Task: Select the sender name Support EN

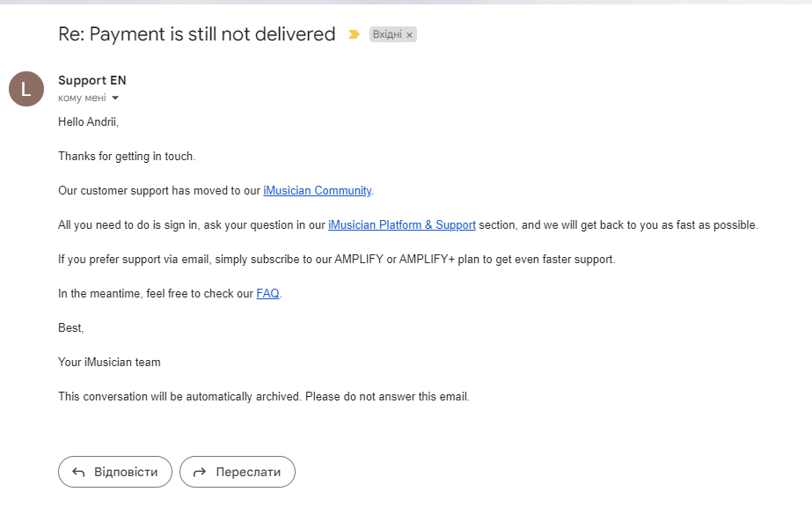Action: point(92,80)
